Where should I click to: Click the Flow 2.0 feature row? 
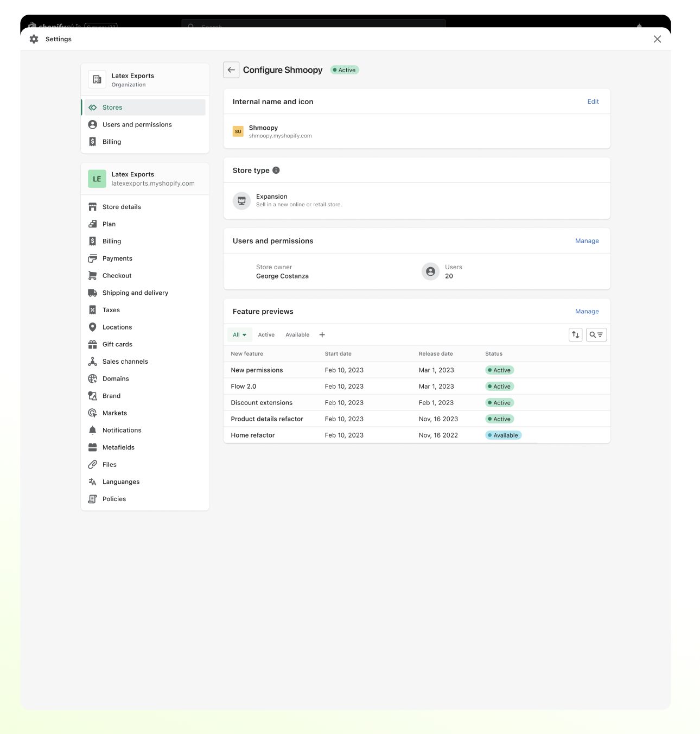[x=417, y=387]
